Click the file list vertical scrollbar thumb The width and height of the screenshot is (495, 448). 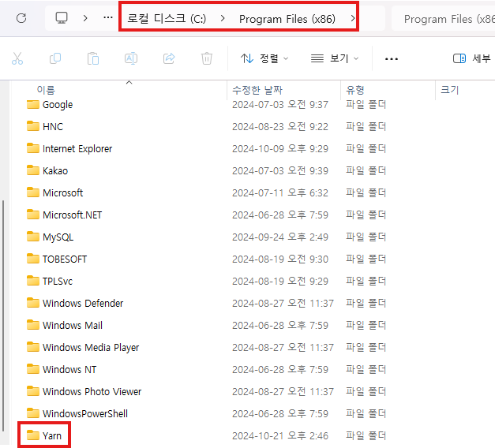3,315
